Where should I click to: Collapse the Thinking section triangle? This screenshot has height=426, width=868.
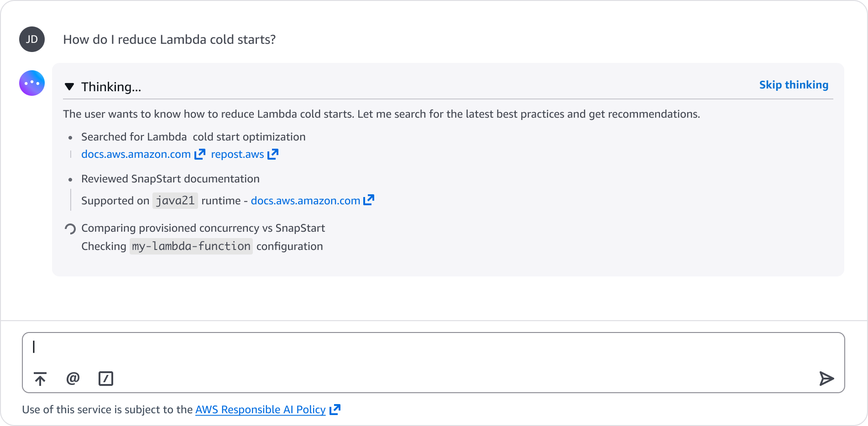tap(69, 87)
